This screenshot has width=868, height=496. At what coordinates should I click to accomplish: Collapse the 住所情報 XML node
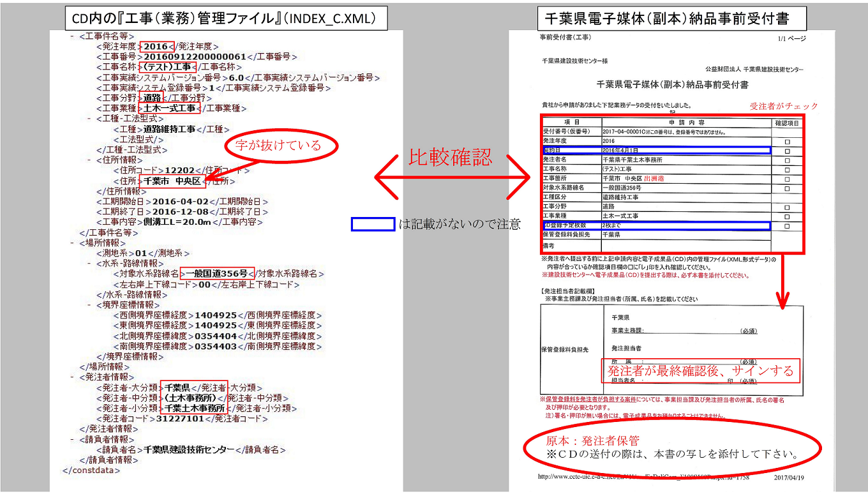89,160
